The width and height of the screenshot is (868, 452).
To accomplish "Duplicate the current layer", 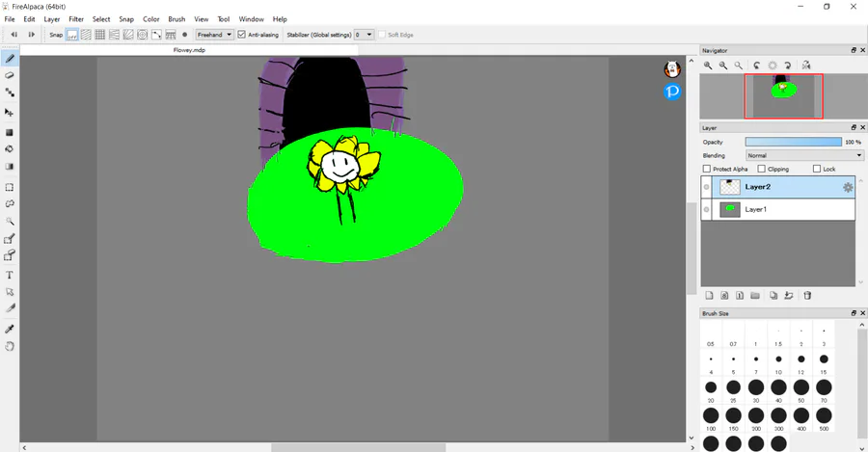I will coord(773,296).
